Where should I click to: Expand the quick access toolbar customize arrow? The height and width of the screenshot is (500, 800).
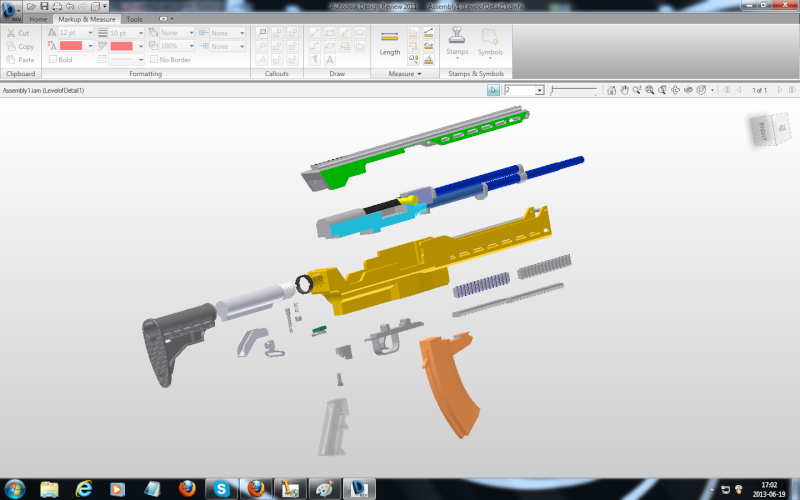[x=105, y=7]
